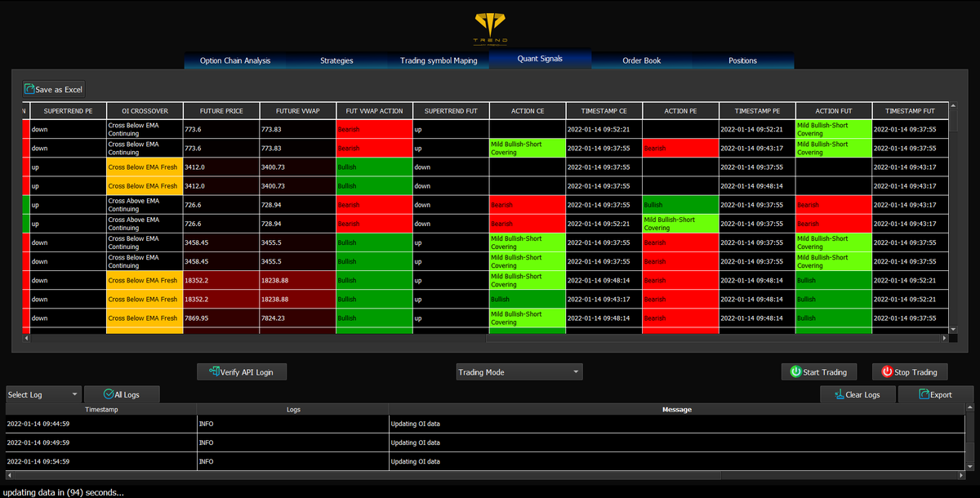Screen dimensions: 980x498
Task: Click the red Stop Trading button
Action: point(910,371)
